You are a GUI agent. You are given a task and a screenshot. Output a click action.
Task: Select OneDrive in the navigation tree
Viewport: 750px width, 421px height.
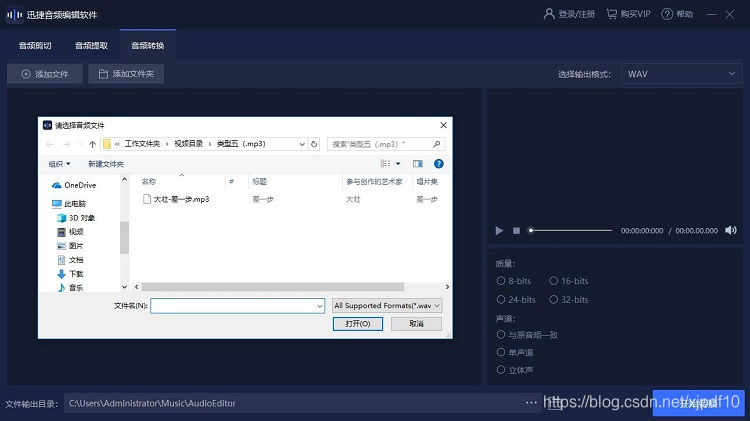(x=74, y=185)
